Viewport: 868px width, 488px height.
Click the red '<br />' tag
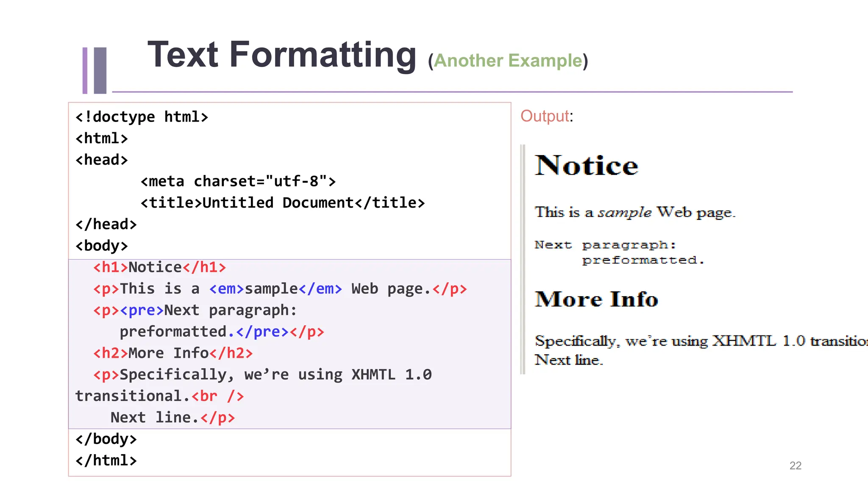[217, 396]
